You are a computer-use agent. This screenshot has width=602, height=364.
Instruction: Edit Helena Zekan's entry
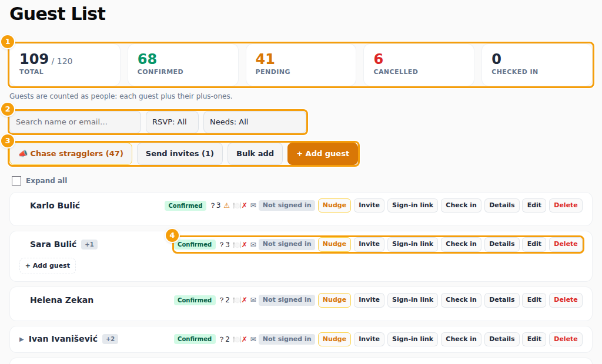point(534,300)
